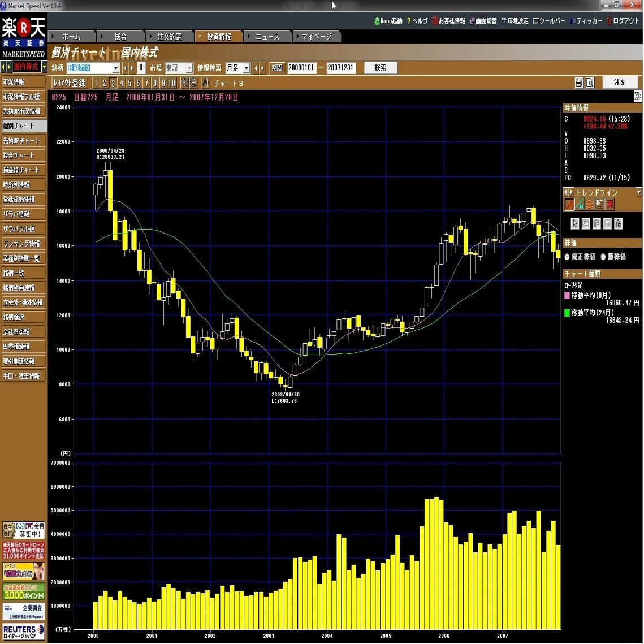
Task: Switch to the 投資情報 tab
Action: pyautogui.click(x=218, y=37)
